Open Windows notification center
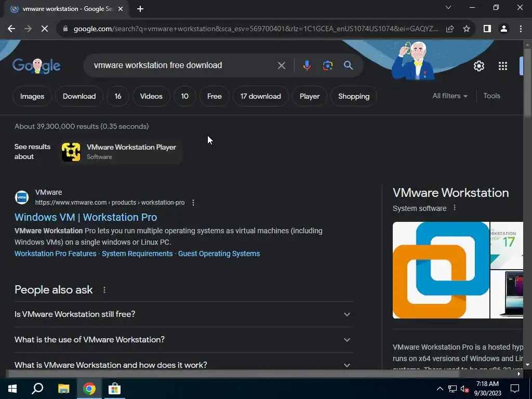Image resolution: width=532 pixels, height=399 pixels. (515, 389)
